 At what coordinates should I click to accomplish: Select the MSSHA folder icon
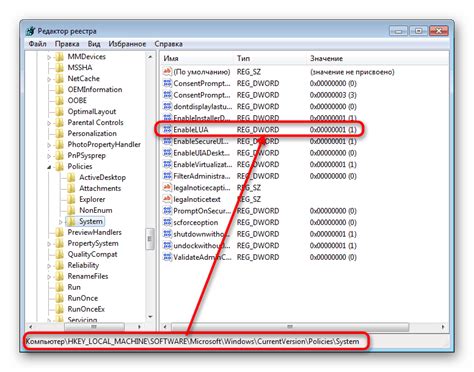[59, 68]
